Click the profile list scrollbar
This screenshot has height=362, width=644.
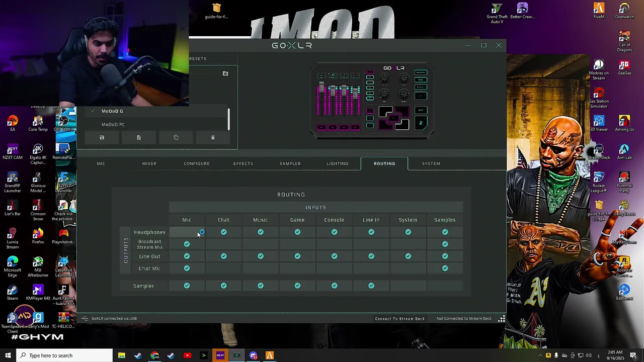click(x=229, y=120)
